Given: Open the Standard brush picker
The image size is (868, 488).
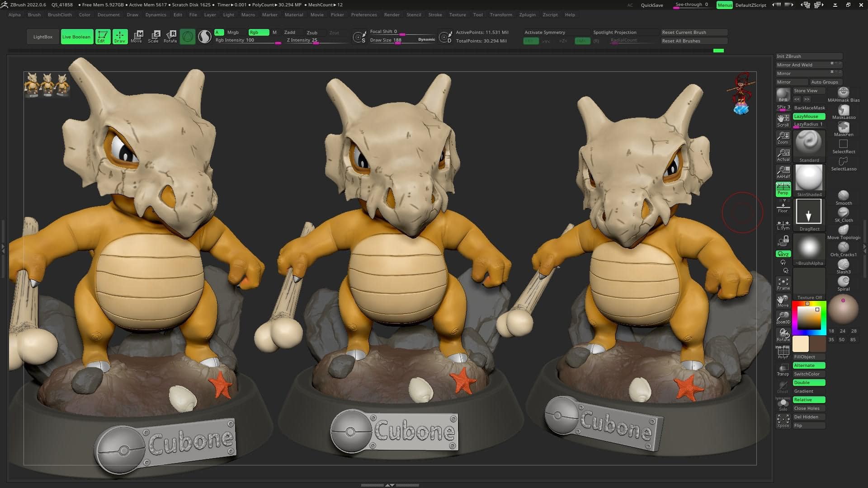Looking at the screenshot, I should click(x=809, y=146).
